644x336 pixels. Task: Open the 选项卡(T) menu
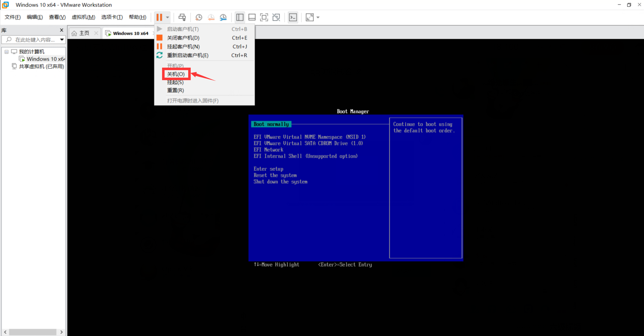click(x=112, y=17)
